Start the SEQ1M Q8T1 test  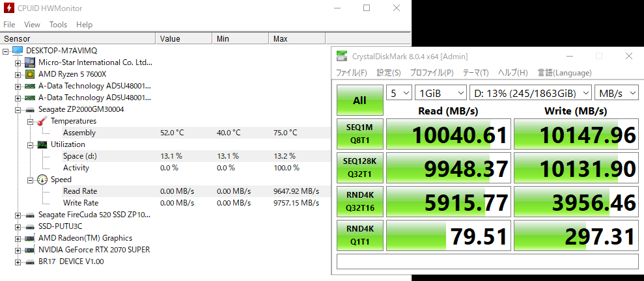click(360, 134)
